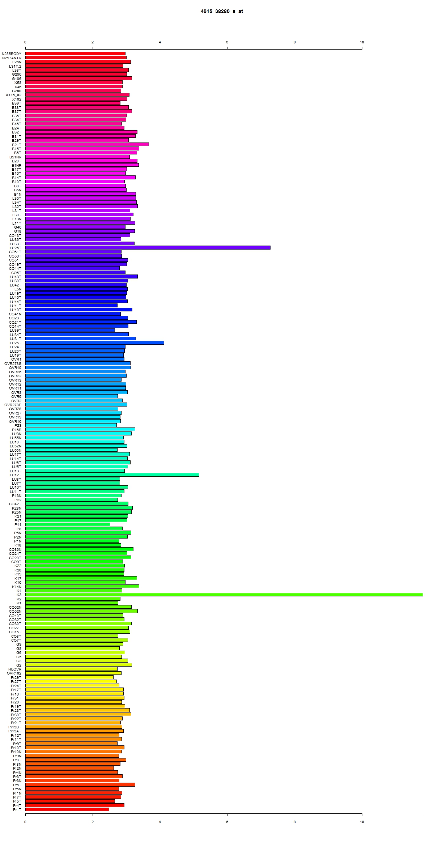Click the longest green K3 bar
The width and height of the screenshot is (434, 868).
coord(224,595)
